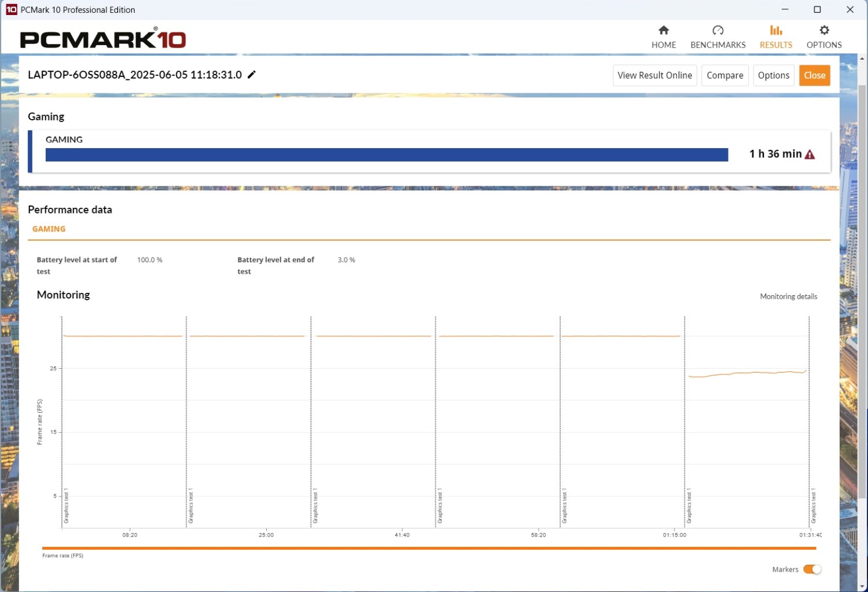
Task: Click the 25:00 time axis label
Action: click(x=266, y=535)
